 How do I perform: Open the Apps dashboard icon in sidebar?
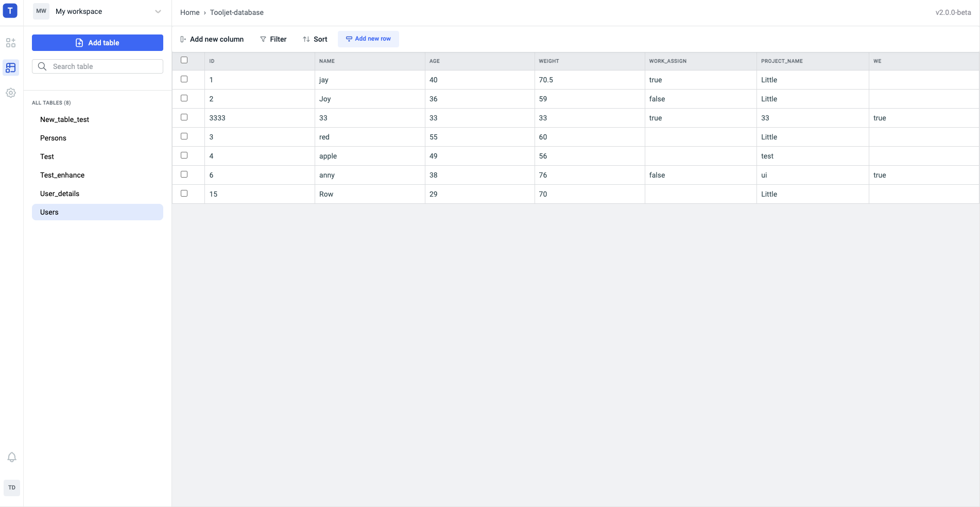tap(11, 43)
